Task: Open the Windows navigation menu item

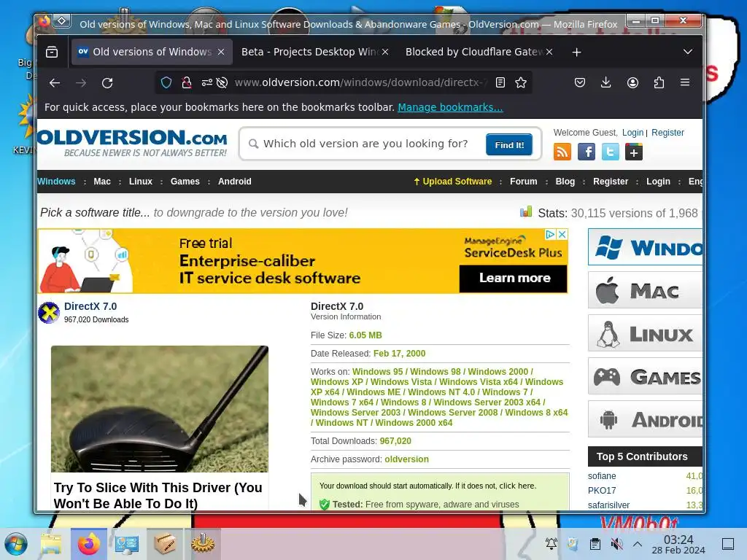Action: pyautogui.click(x=56, y=182)
